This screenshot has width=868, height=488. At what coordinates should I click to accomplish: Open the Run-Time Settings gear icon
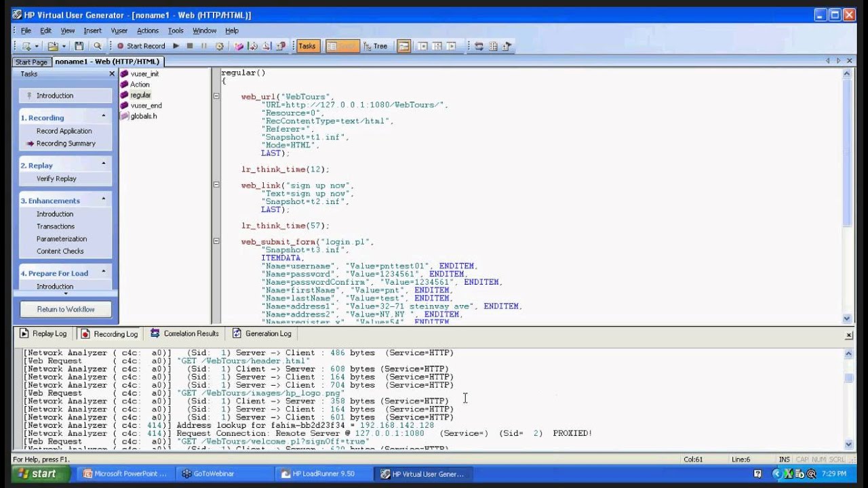point(219,46)
